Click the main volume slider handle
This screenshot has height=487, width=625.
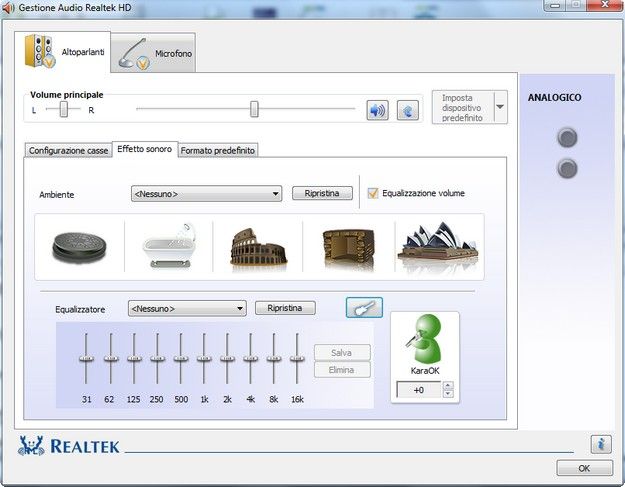254,109
